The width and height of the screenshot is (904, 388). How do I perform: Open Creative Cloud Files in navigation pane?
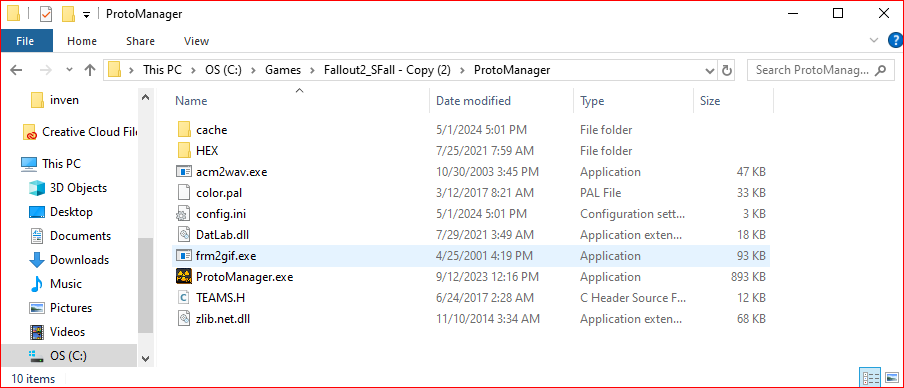click(x=80, y=131)
